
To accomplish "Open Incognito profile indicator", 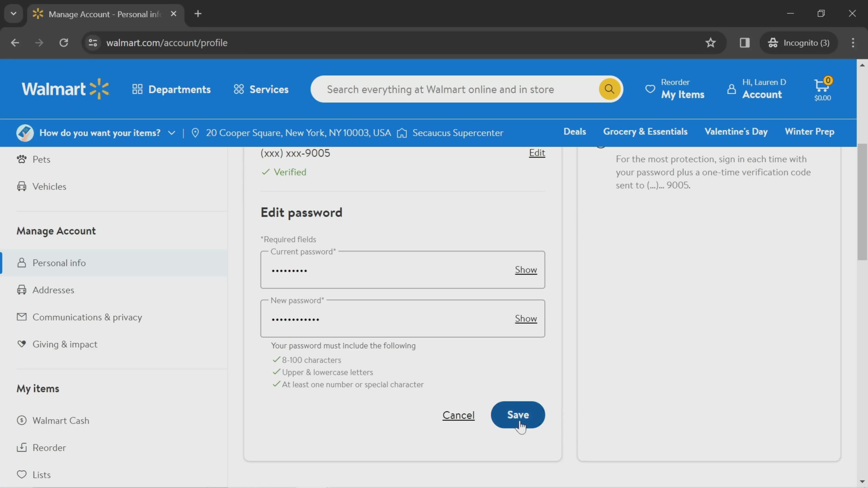I will (x=799, y=43).
